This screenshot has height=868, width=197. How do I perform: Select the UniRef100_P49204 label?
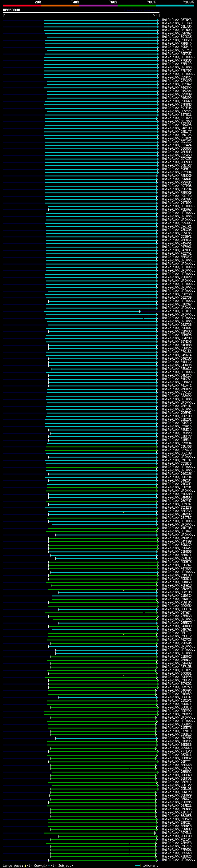coord(177,91)
